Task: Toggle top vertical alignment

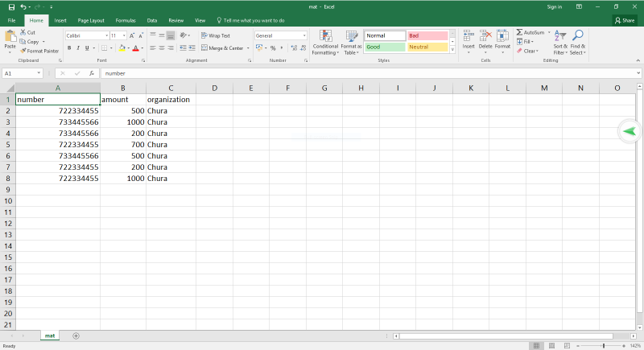Action: [153, 35]
